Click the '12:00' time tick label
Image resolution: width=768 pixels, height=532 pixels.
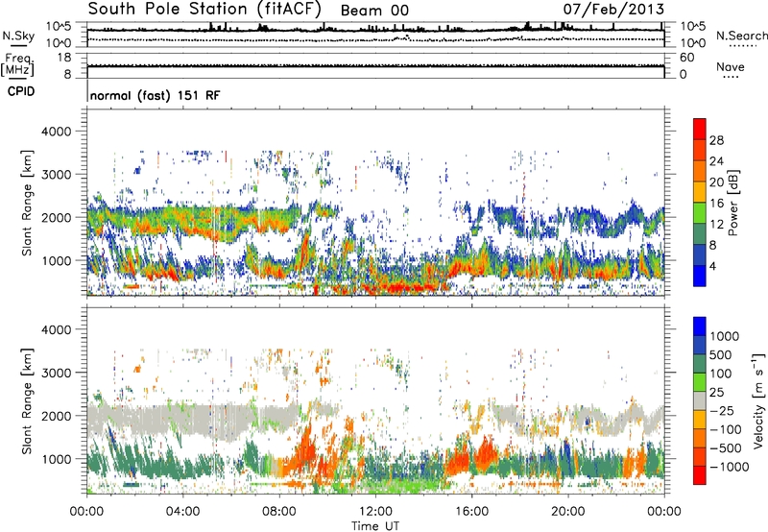375,512
